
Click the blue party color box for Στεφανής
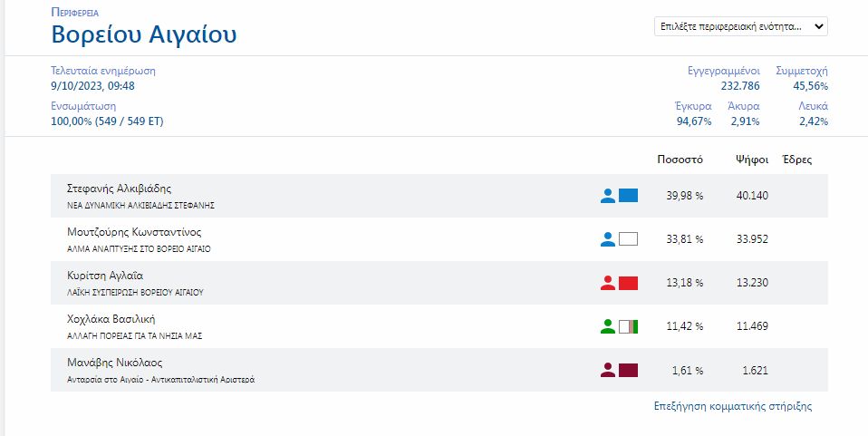(628, 196)
